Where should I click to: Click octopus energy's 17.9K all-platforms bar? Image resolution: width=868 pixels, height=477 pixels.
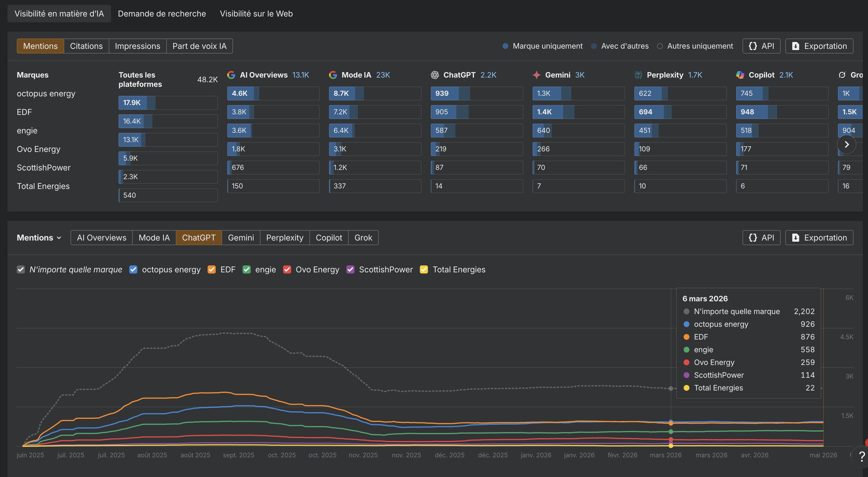(168, 102)
